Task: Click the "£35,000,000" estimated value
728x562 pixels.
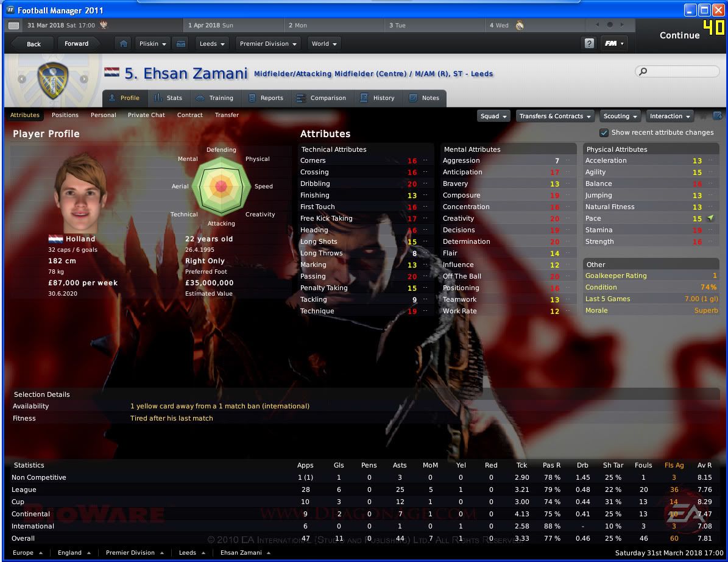Action: [210, 283]
